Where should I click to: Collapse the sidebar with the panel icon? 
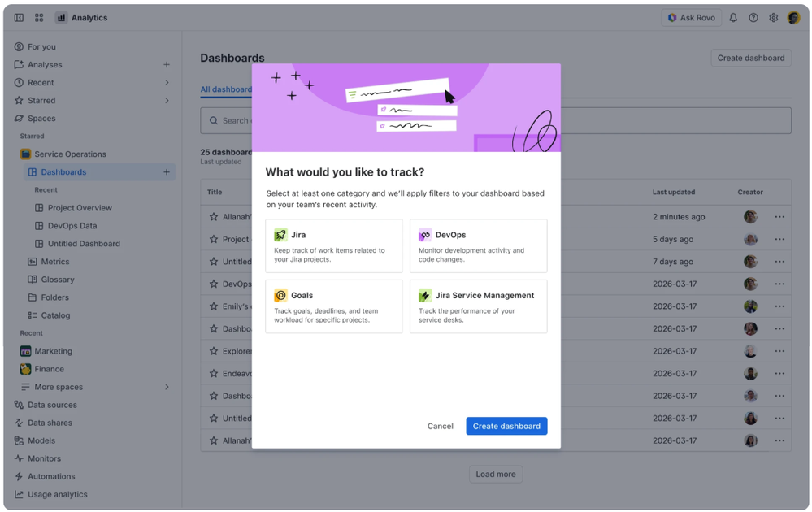coord(19,18)
